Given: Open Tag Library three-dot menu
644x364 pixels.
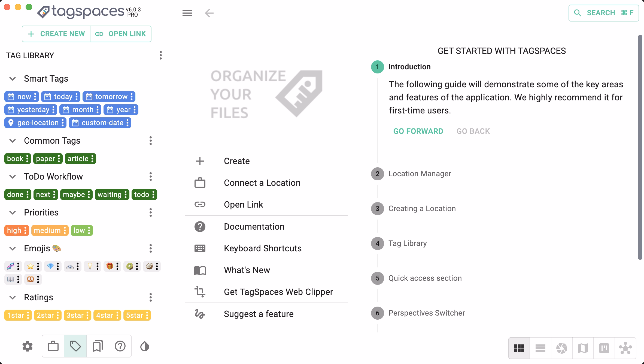Looking at the screenshot, I should (x=161, y=55).
